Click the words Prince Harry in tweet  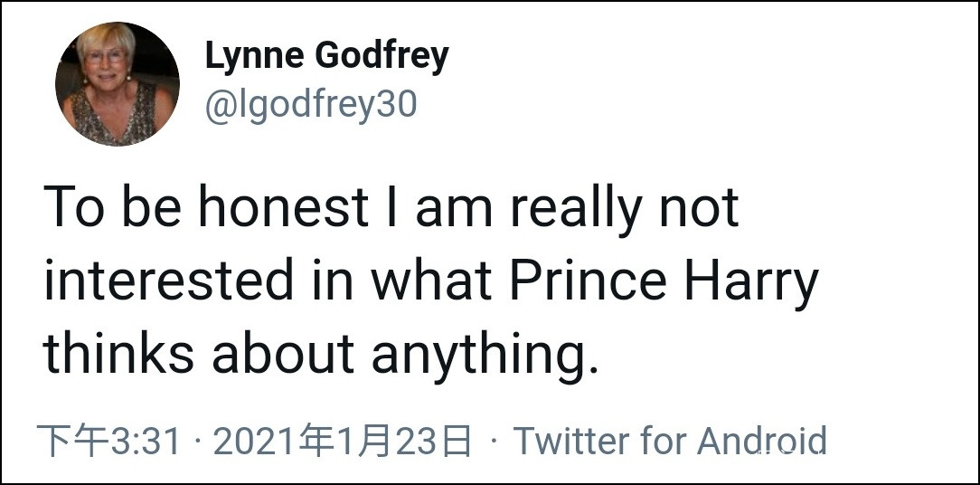click(x=664, y=281)
